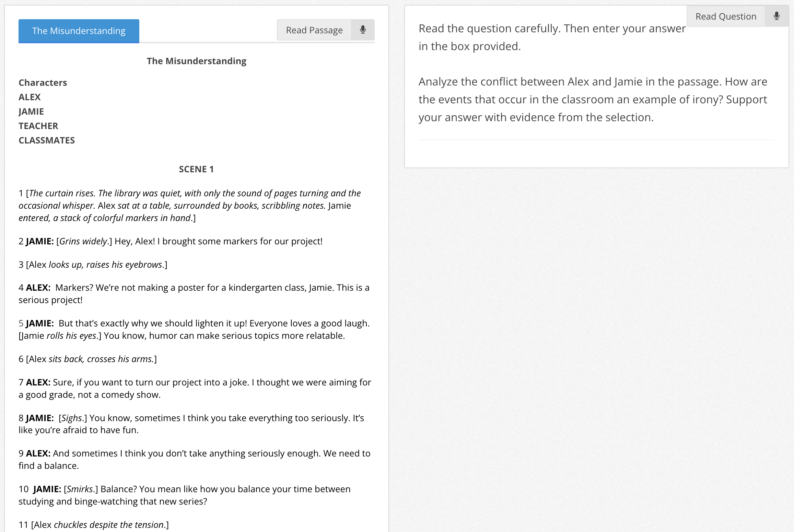Click Jamie's line about binge-watching a series
The height and width of the screenshot is (532, 794).
tap(185, 495)
